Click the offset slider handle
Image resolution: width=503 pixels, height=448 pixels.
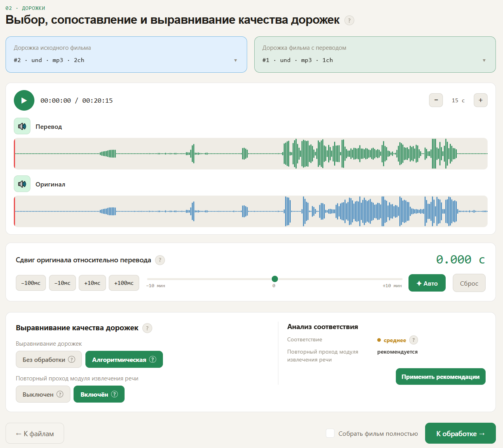click(275, 279)
